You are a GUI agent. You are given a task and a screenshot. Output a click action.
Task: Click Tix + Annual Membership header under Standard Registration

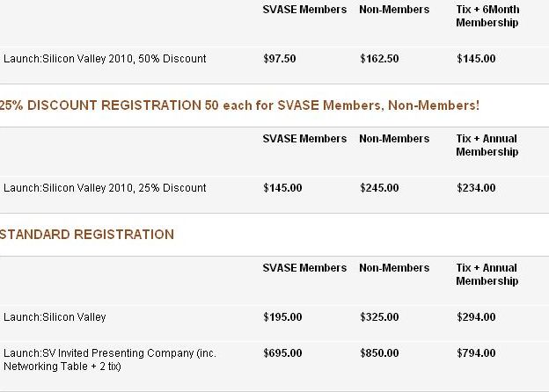pos(487,274)
